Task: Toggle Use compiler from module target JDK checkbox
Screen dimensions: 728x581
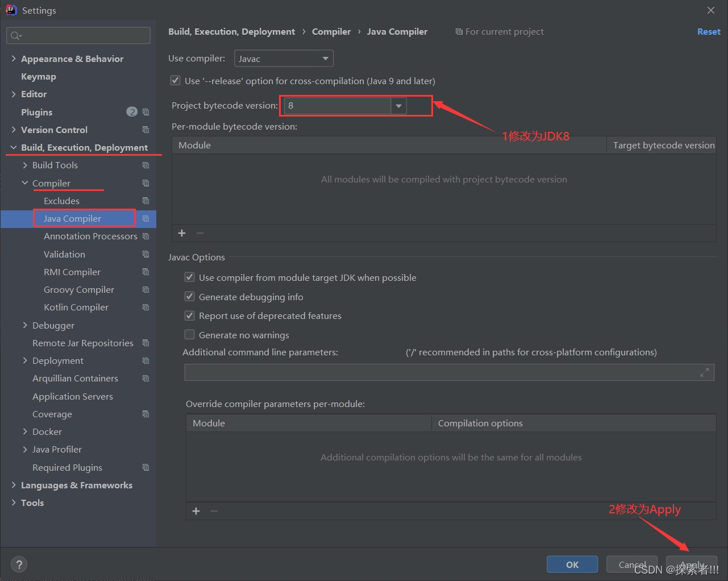Action: tap(190, 277)
